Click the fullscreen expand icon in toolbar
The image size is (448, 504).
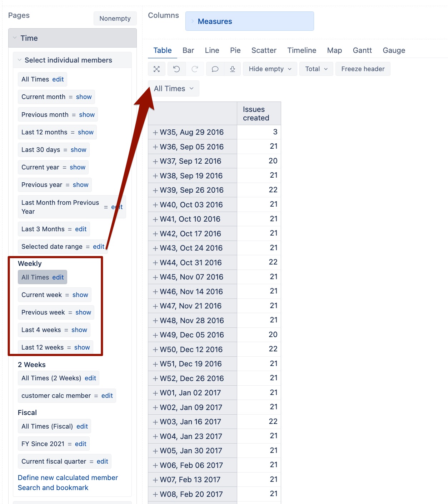click(x=156, y=69)
